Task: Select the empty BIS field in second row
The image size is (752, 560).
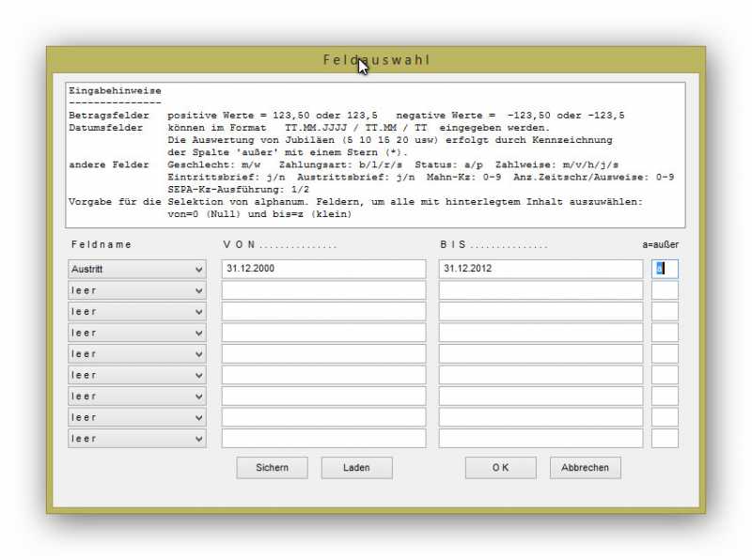Action: pos(540,290)
